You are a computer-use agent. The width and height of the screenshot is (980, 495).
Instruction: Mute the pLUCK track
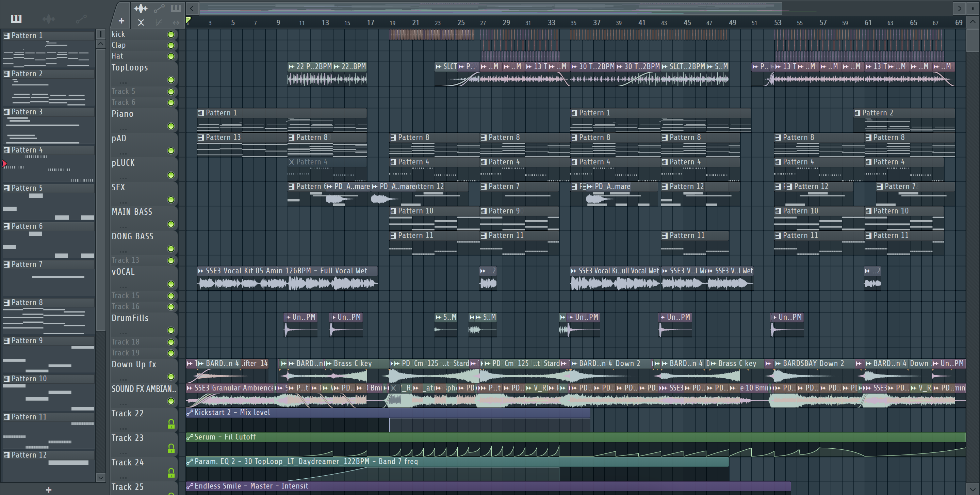[171, 175]
